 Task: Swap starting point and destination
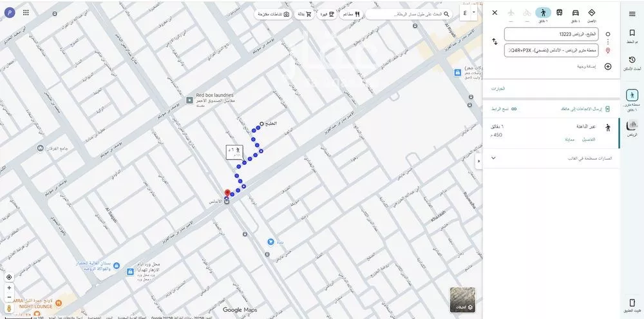[495, 41]
